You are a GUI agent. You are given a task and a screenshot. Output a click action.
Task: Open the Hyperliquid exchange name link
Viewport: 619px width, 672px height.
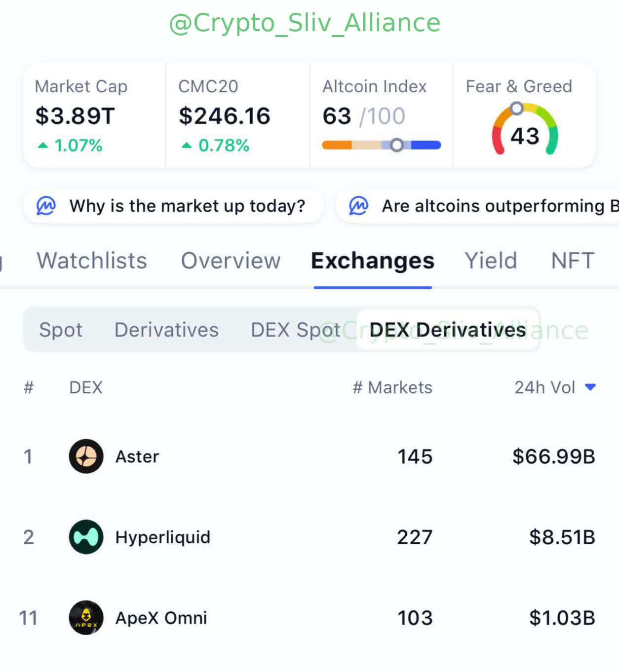click(x=163, y=537)
